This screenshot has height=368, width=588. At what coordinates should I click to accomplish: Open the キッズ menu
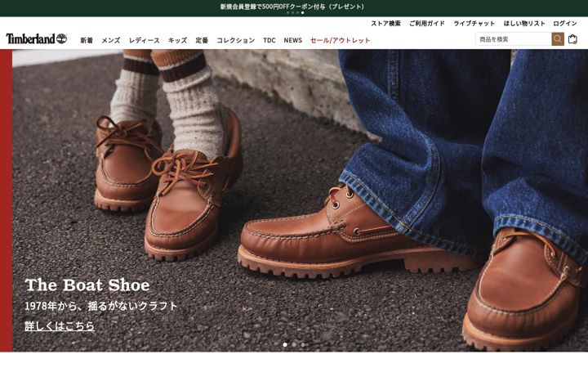pos(177,40)
